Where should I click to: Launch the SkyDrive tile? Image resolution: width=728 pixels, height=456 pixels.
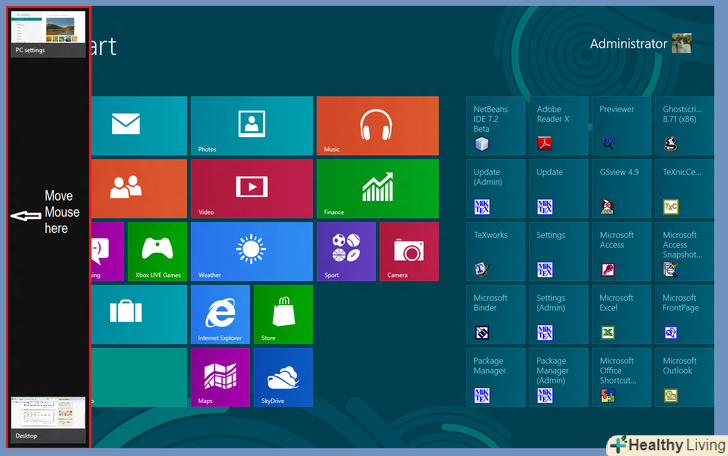(x=283, y=377)
